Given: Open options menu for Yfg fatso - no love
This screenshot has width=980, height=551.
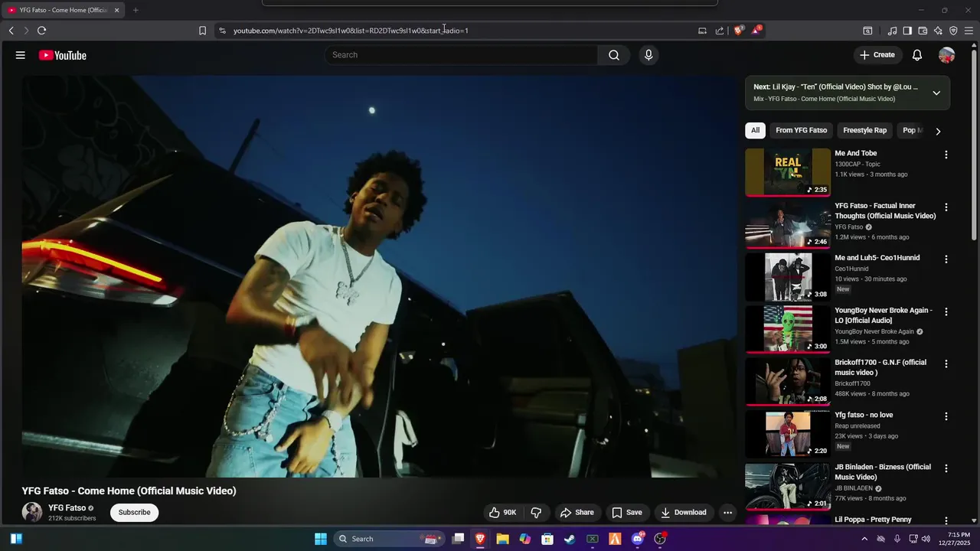Looking at the screenshot, I should click(x=946, y=416).
